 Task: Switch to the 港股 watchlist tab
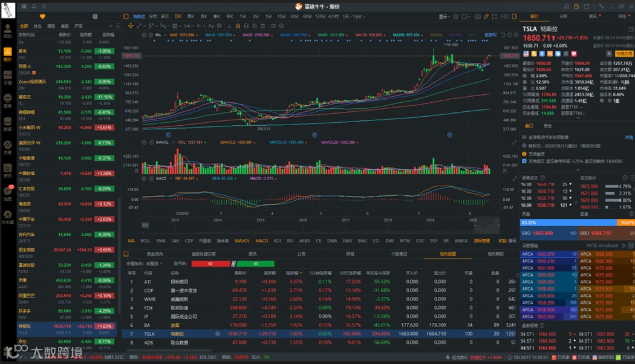51,26
